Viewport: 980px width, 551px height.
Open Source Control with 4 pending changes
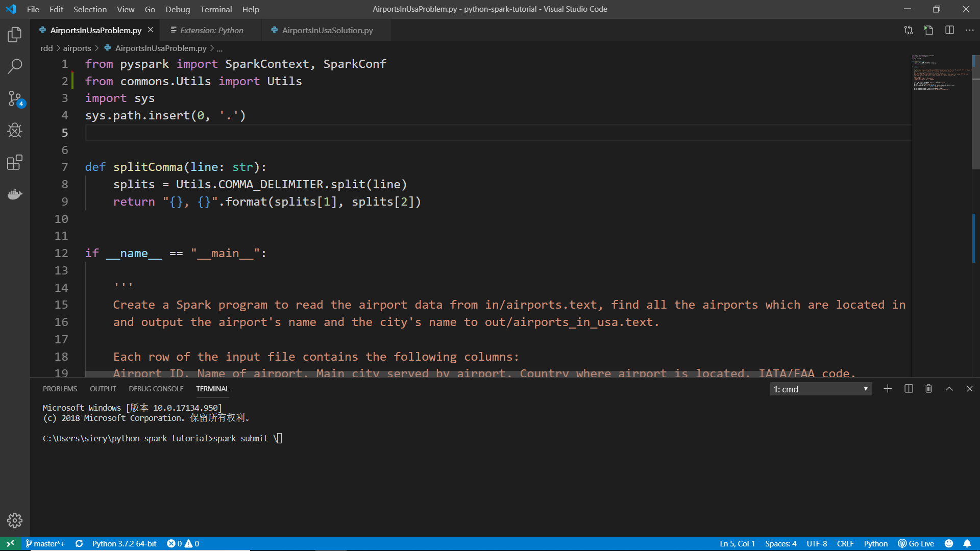point(14,98)
